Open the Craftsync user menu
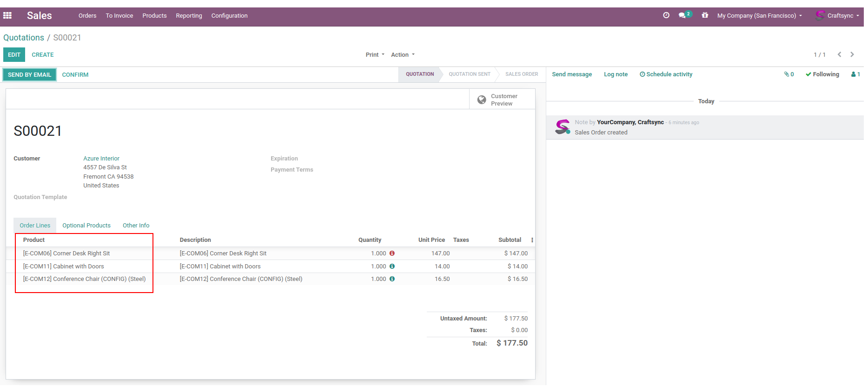This screenshot has height=387, width=868. [x=838, y=16]
